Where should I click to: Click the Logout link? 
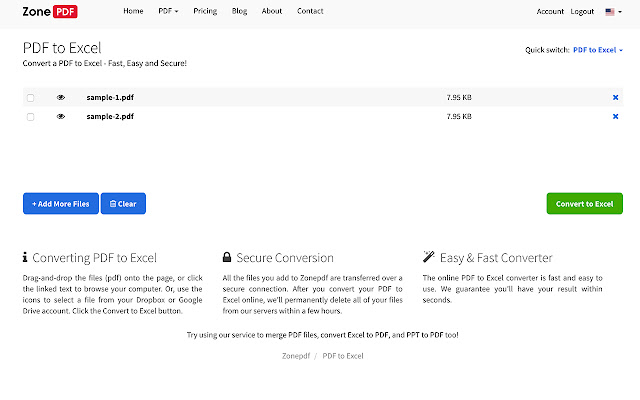coord(582,11)
